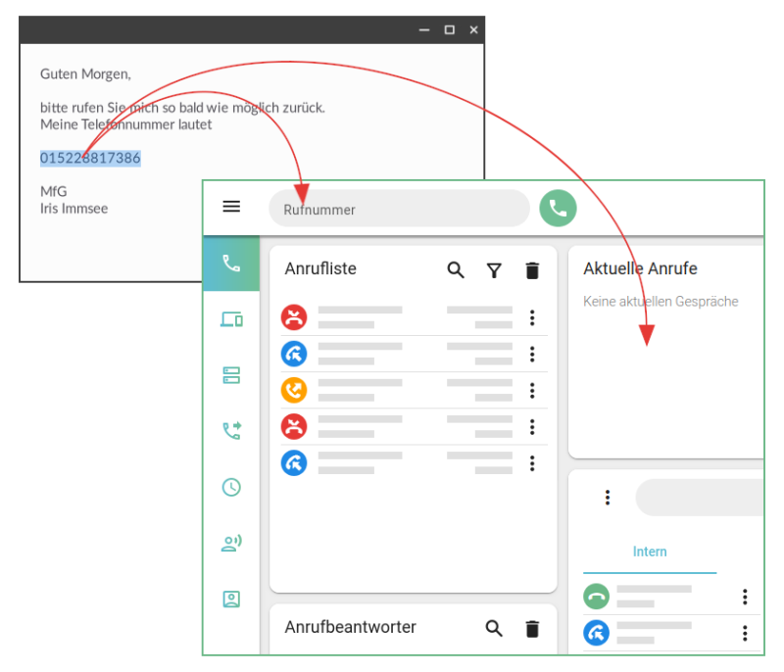
Task: Open the devices sidebar icon
Action: 231,319
